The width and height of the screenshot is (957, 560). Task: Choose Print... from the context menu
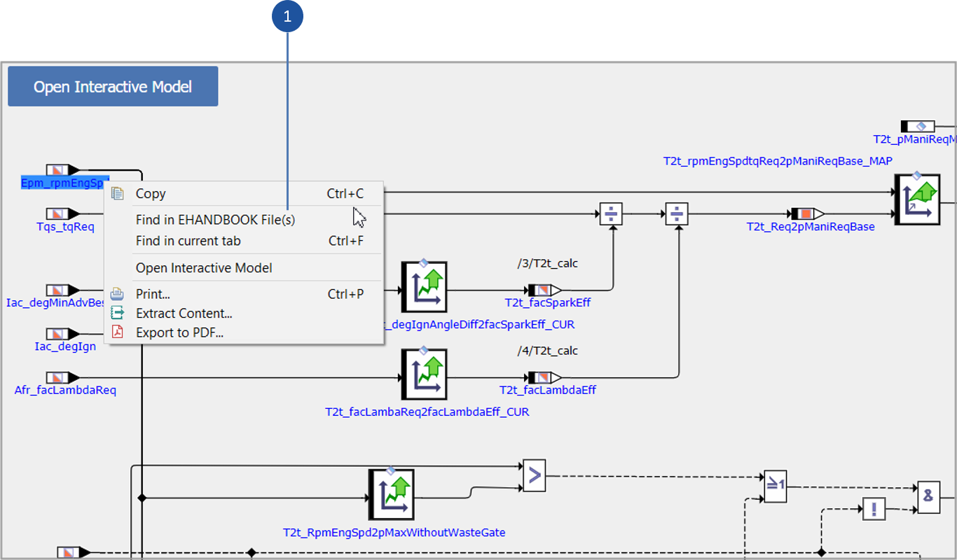(x=153, y=294)
